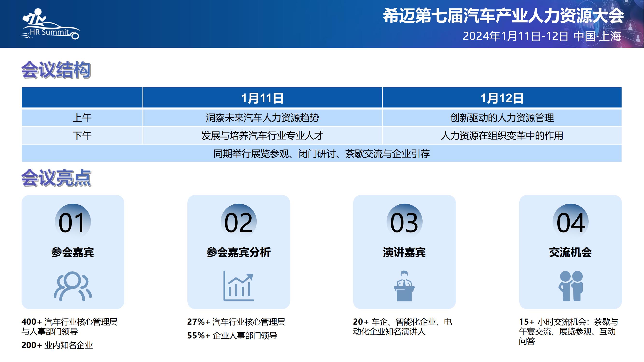Click the cell 发展与培养汽车行业专业人才
Image resolution: width=644 pixels, height=362 pixels.
click(x=262, y=136)
